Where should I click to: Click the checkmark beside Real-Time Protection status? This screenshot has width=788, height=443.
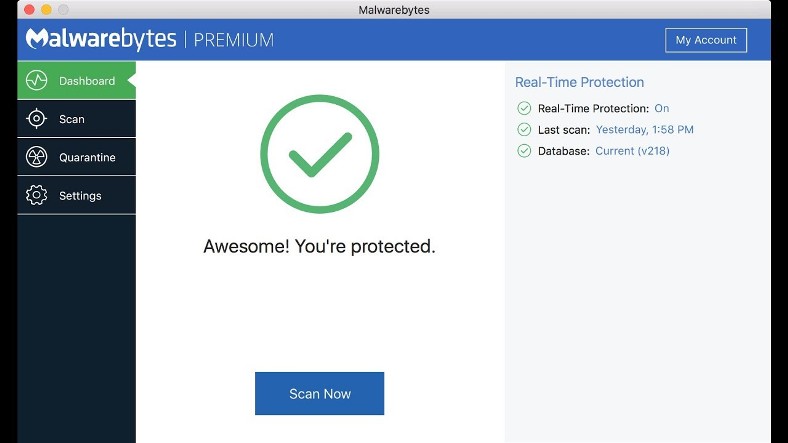coord(524,108)
